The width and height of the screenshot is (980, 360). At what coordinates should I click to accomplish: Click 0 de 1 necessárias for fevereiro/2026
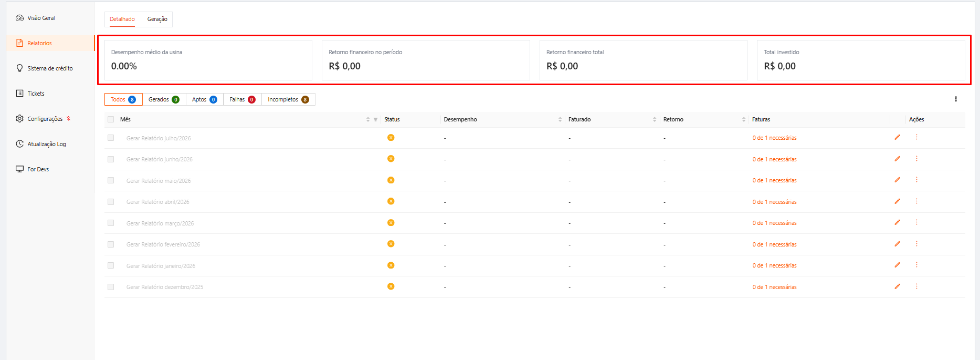click(x=774, y=244)
